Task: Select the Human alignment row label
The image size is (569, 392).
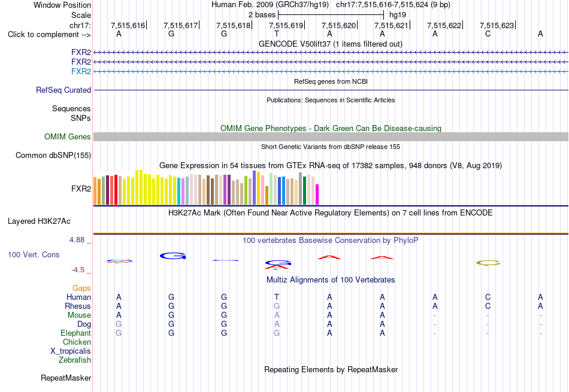Action: tap(78, 297)
